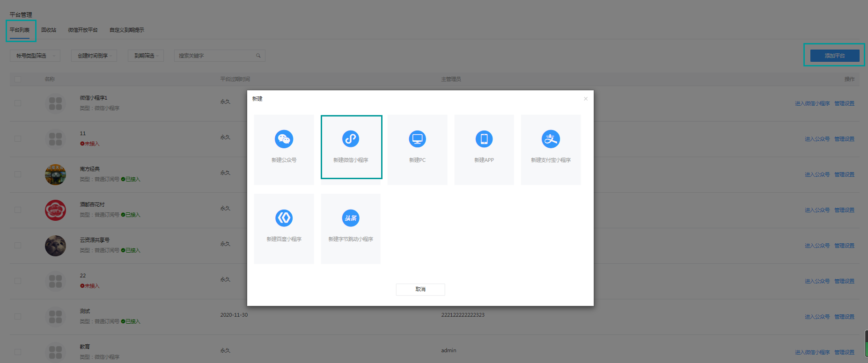Check the 微信小程序1 row checkbox

18,103
